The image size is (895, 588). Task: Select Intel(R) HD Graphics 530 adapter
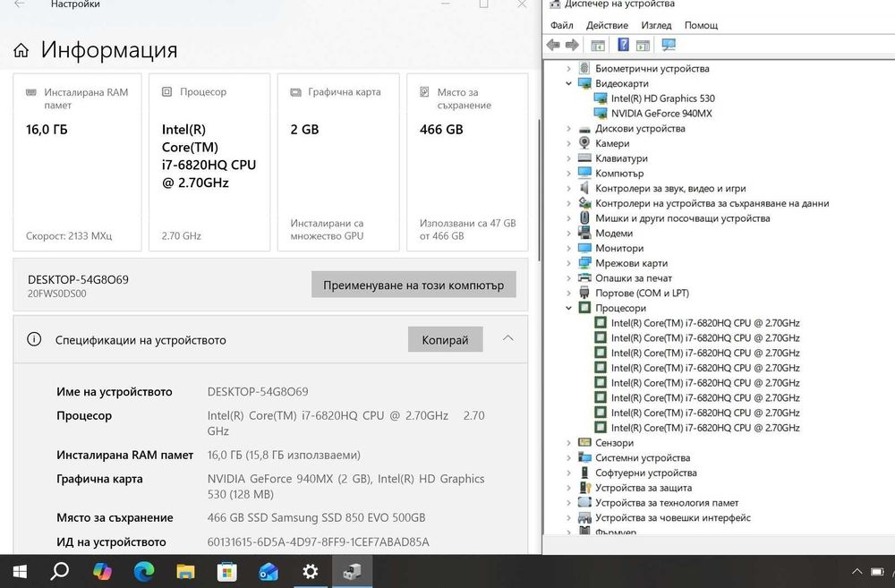[662, 98]
